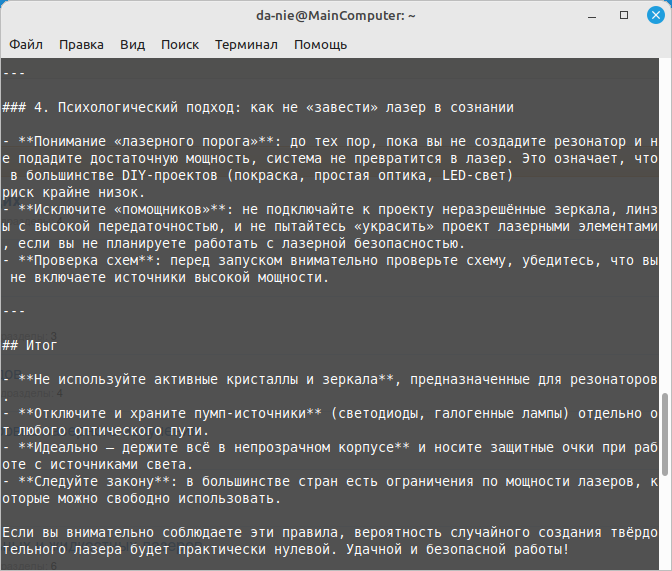Open the Поиск menu
Screen dimensions: 672x571
coord(180,45)
